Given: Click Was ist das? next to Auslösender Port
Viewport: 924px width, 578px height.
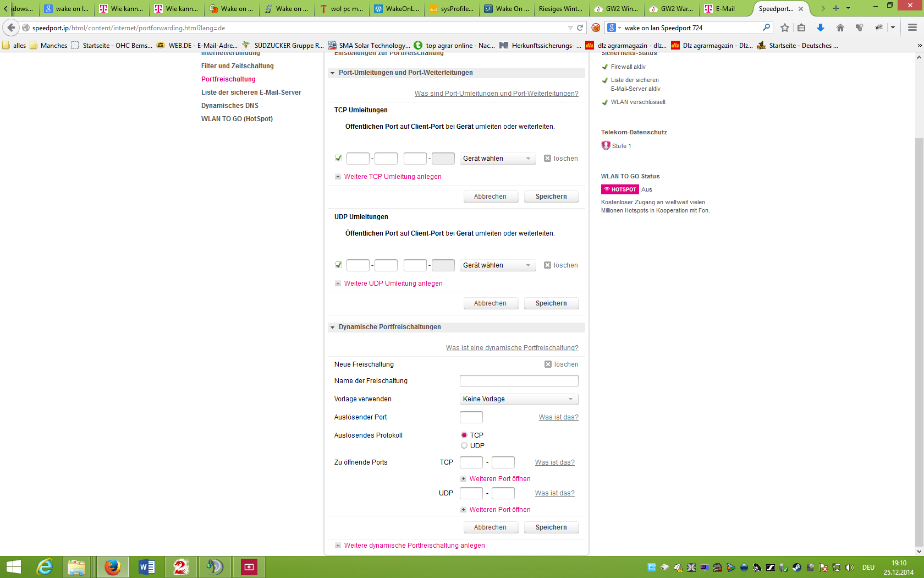Looking at the screenshot, I should (558, 417).
